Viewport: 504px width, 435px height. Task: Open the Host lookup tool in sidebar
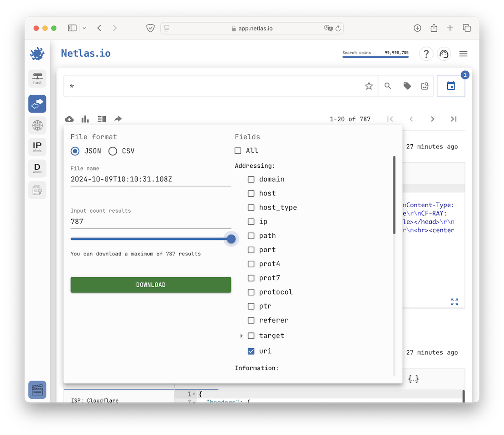coord(37,78)
